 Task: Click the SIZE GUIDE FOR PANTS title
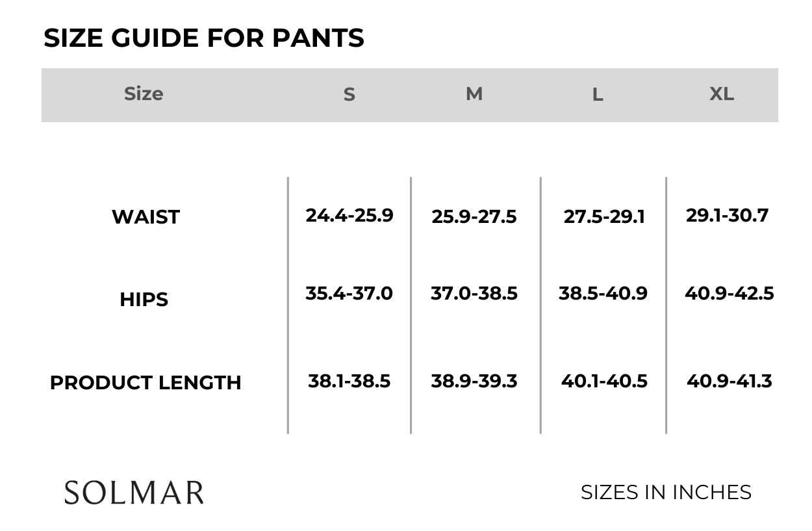click(203, 38)
